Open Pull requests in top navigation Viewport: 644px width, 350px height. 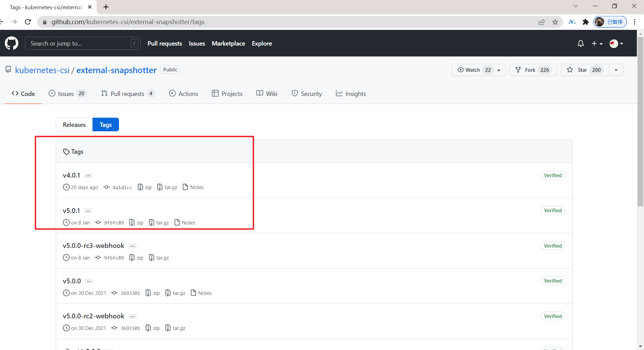[165, 44]
